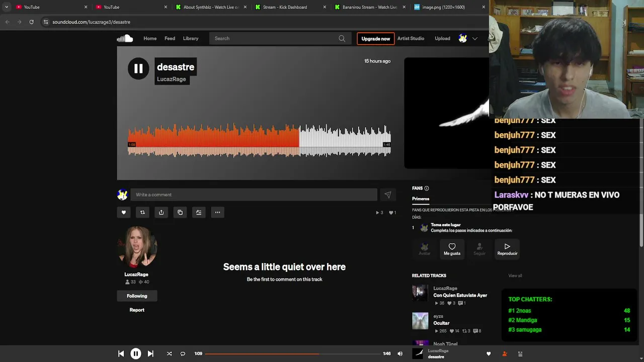Image resolution: width=644 pixels, height=362 pixels.
Task: Repost the track with repost icon
Action: click(x=142, y=212)
